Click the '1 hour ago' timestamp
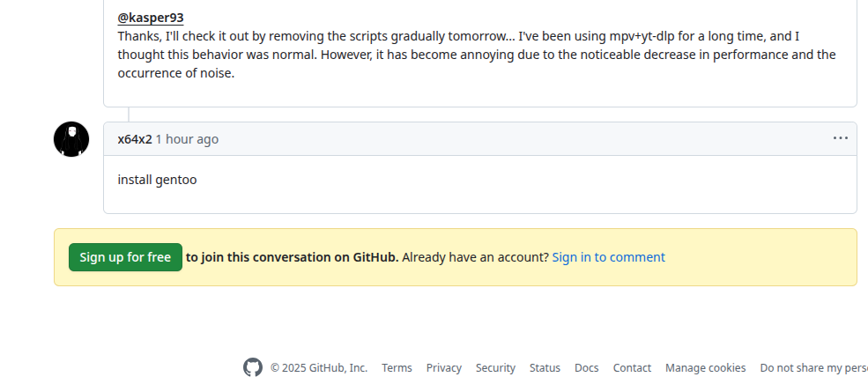The height and width of the screenshot is (377, 868). [x=187, y=139]
